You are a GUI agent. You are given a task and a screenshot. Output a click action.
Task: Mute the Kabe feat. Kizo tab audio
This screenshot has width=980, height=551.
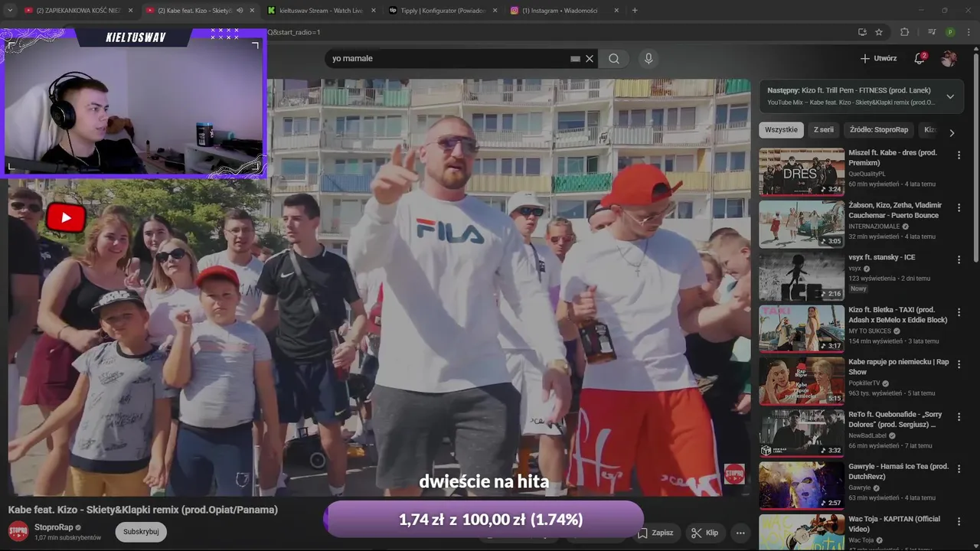pos(240,11)
